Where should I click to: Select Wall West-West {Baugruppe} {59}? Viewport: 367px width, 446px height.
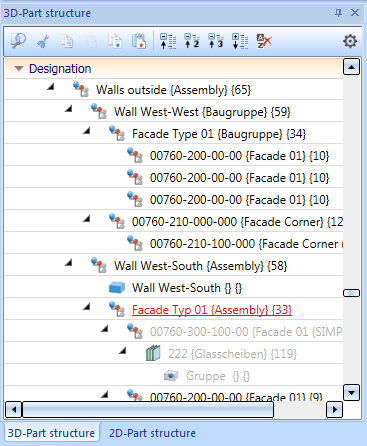(202, 112)
